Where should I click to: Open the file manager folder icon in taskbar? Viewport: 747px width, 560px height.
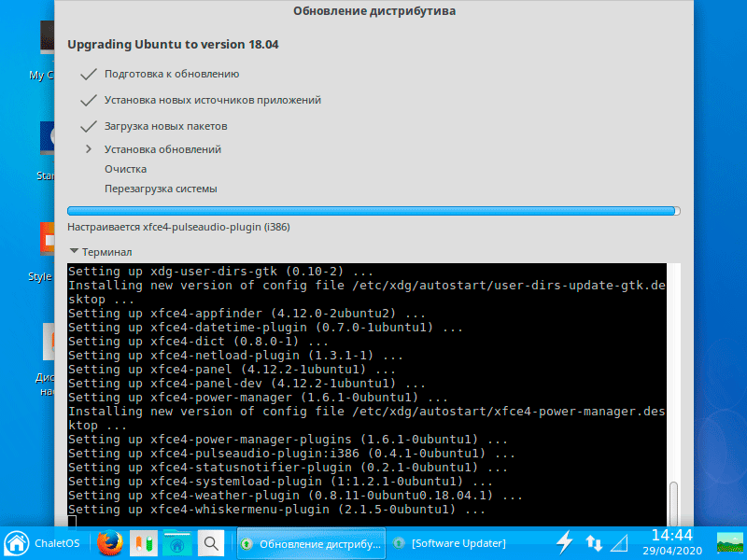tap(176, 542)
